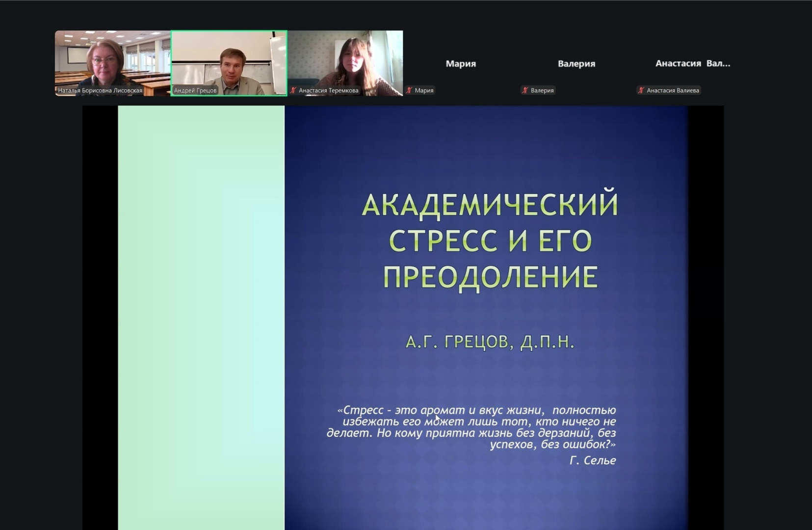This screenshot has width=812, height=530.
Task: Click the large Мария participant tile name
Action: coord(460,63)
